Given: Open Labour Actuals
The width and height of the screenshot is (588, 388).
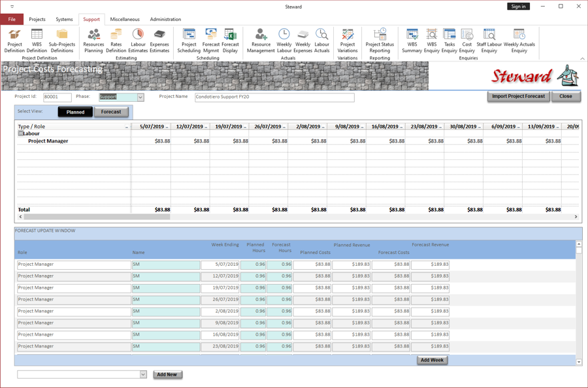Looking at the screenshot, I should [321, 41].
